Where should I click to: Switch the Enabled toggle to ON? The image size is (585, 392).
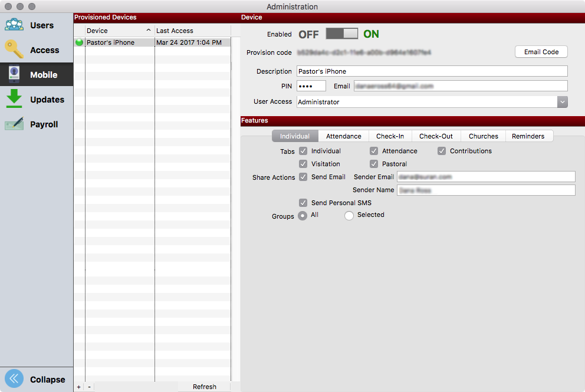349,34
